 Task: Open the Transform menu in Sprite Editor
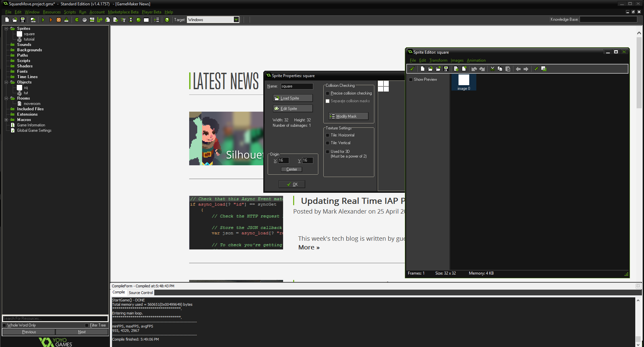438,60
